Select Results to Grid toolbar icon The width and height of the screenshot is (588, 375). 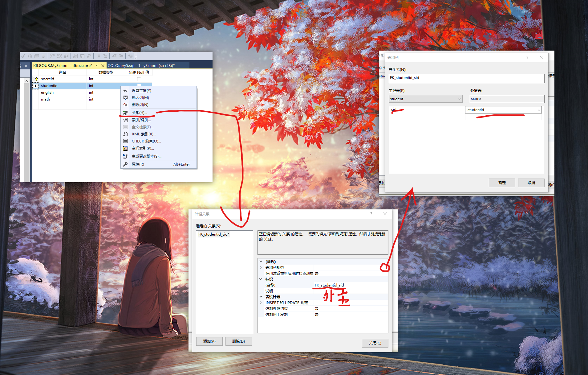click(x=82, y=56)
